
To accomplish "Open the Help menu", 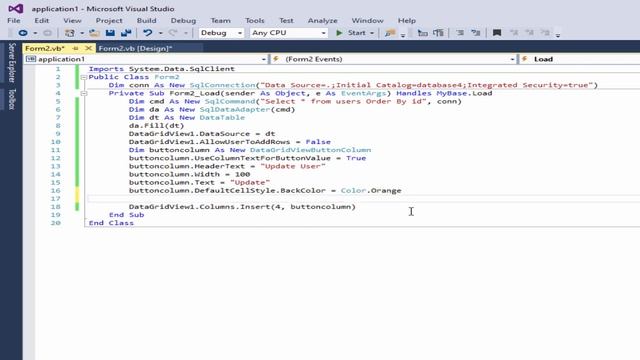I will (407, 20).
